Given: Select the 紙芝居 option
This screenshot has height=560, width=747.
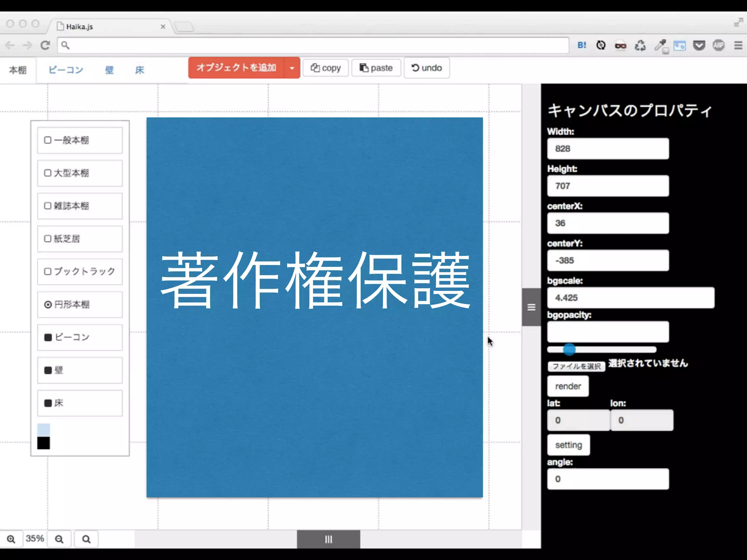Looking at the screenshot, I should (x=80, y=239).
